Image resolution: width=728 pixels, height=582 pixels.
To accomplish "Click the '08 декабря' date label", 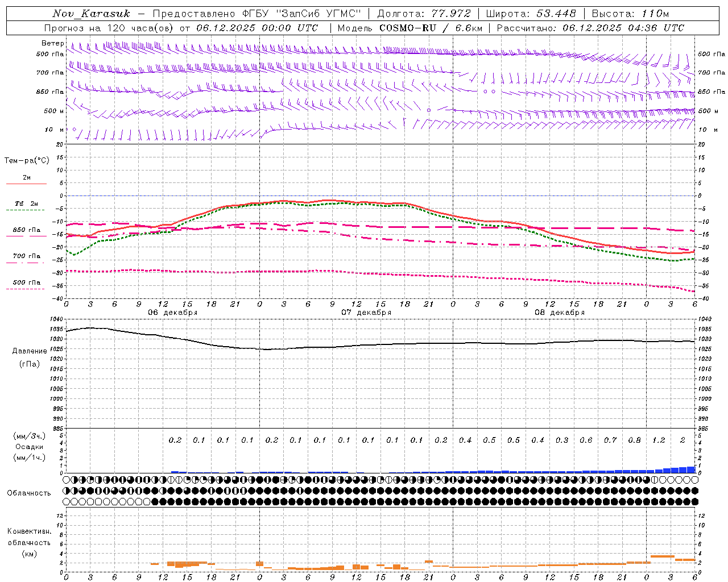I will click(x=560, y=313).
